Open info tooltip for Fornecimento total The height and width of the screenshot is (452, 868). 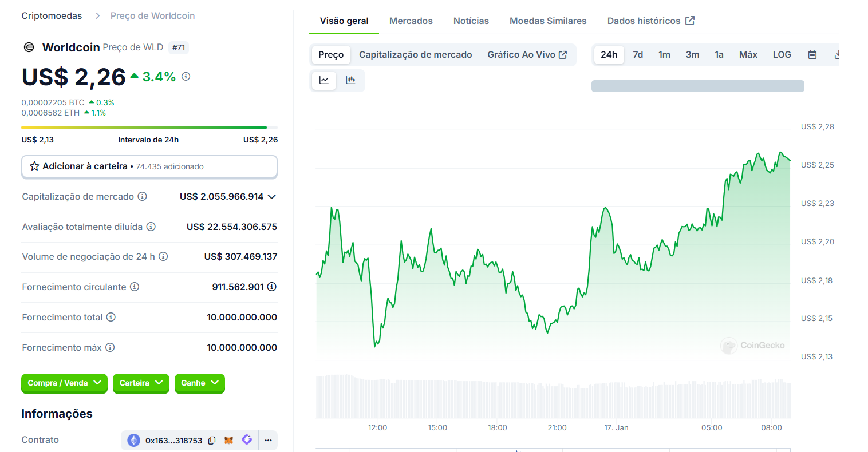(111, 317)
